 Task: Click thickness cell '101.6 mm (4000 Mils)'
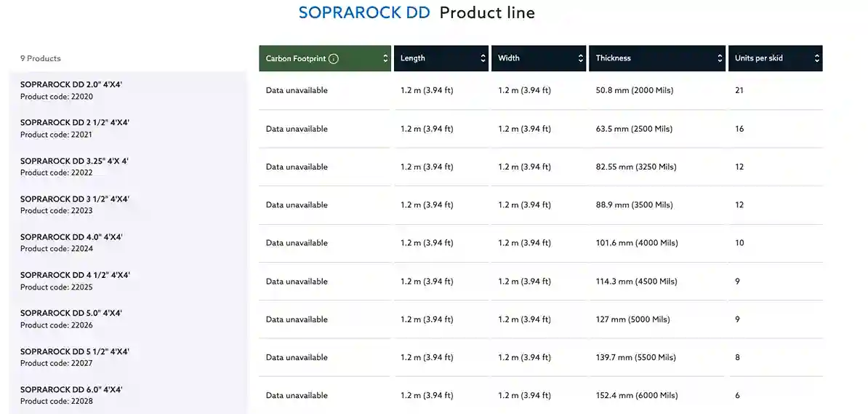coord(637,243)
